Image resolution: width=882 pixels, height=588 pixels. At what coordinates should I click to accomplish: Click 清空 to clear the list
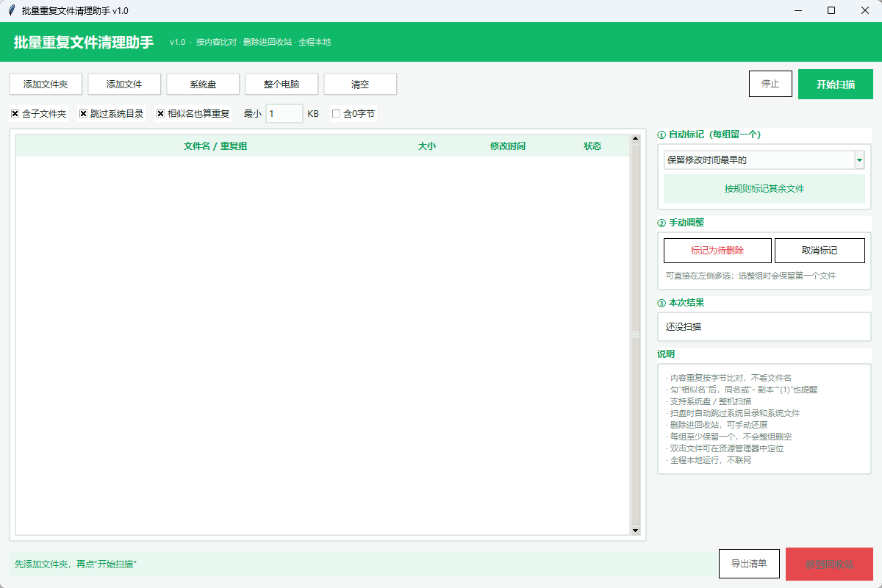360,85
